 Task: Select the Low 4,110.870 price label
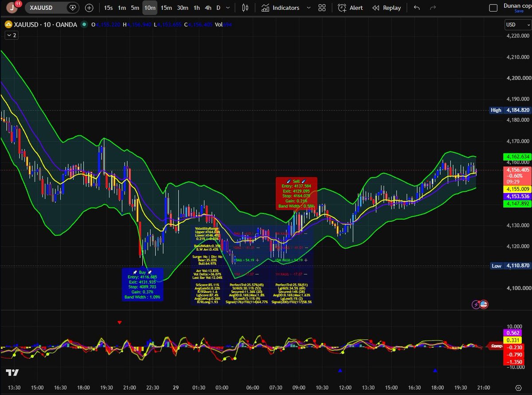[510, 266]
